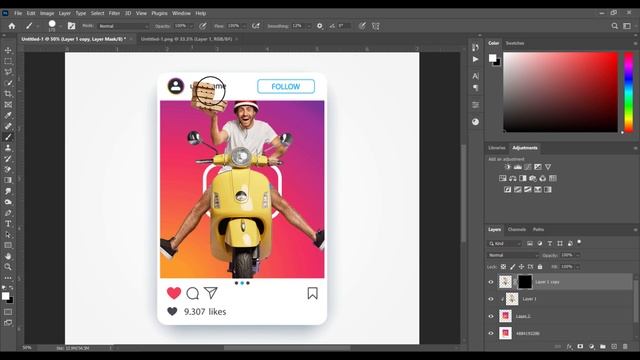
Task: Select the Horizontal Type tool
Action: click(x=8, y=224)
